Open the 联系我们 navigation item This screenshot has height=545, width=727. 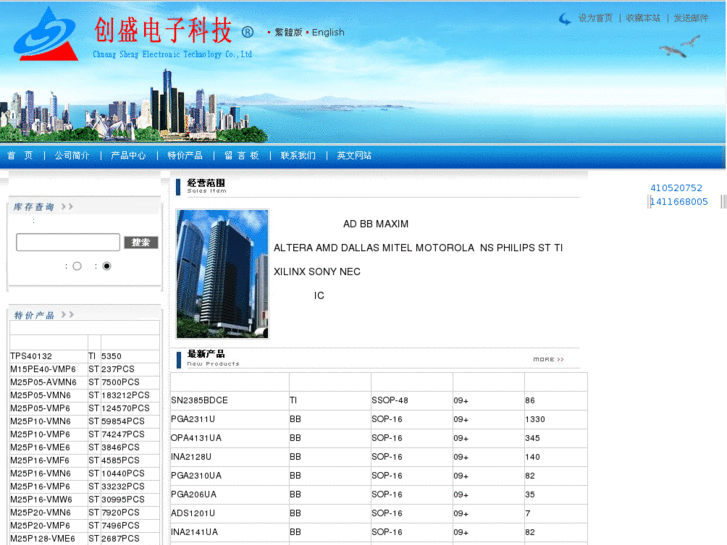tap(298, 155)
